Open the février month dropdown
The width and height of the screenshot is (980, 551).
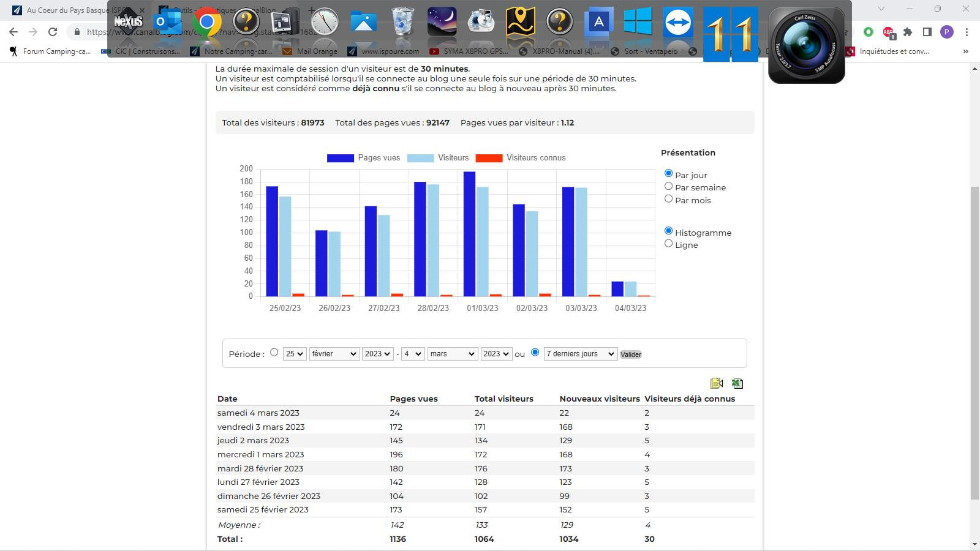[x=334, y=354]
